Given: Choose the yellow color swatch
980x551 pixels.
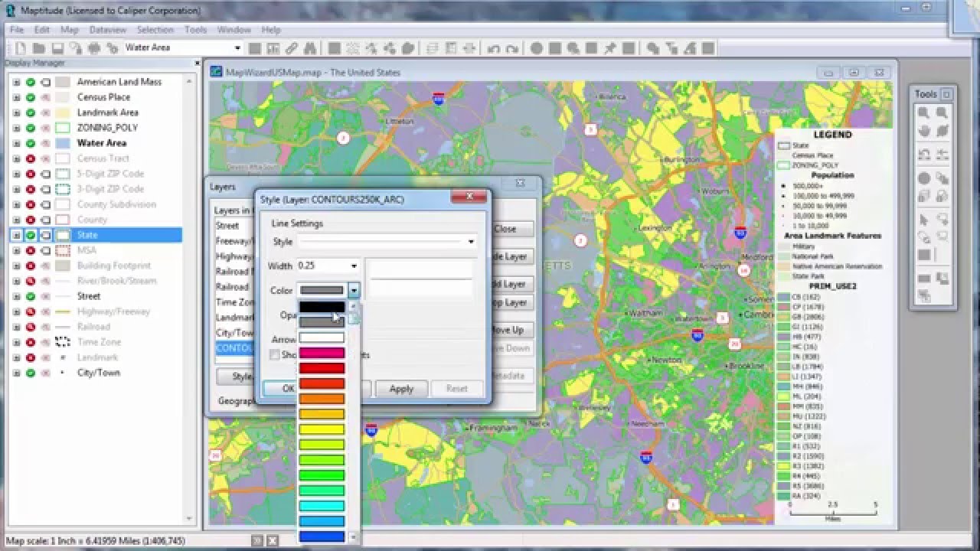Looking at the screenshot, I should pyautogui.click(x=322, y=429).
